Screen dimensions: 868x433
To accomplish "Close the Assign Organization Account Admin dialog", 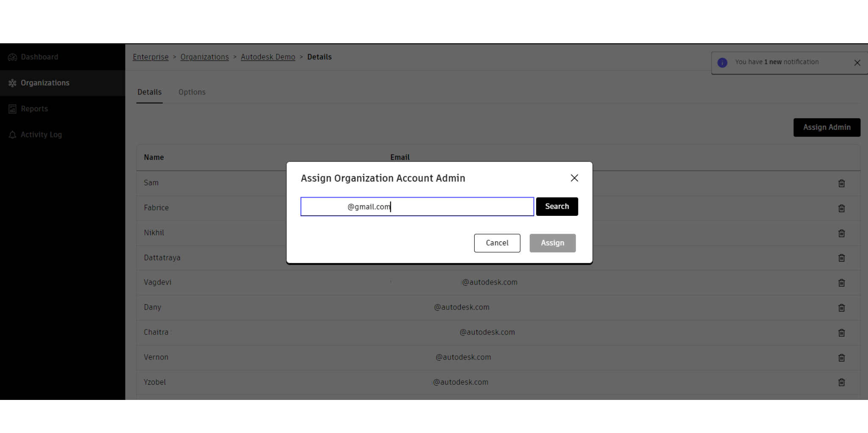I will [x=574, y=178].
